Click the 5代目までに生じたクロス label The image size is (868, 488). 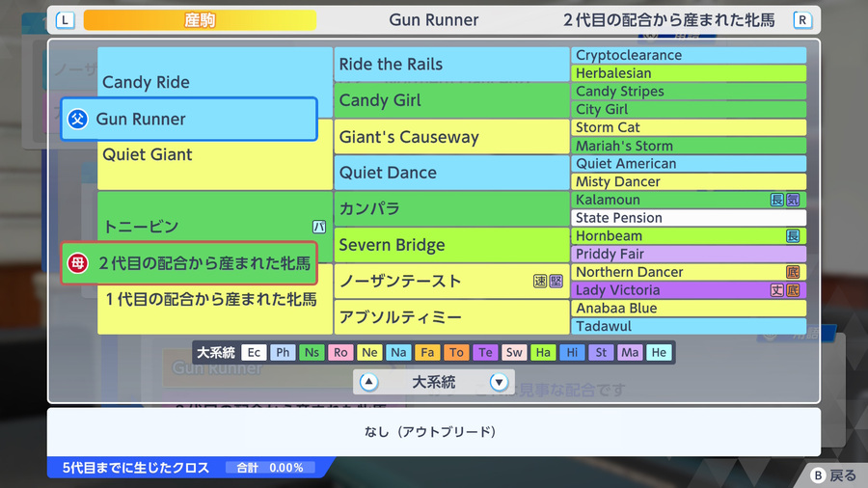136,468
